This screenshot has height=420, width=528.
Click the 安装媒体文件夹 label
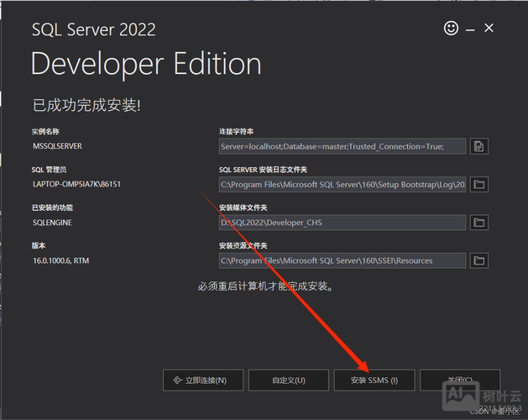point(243,207)
